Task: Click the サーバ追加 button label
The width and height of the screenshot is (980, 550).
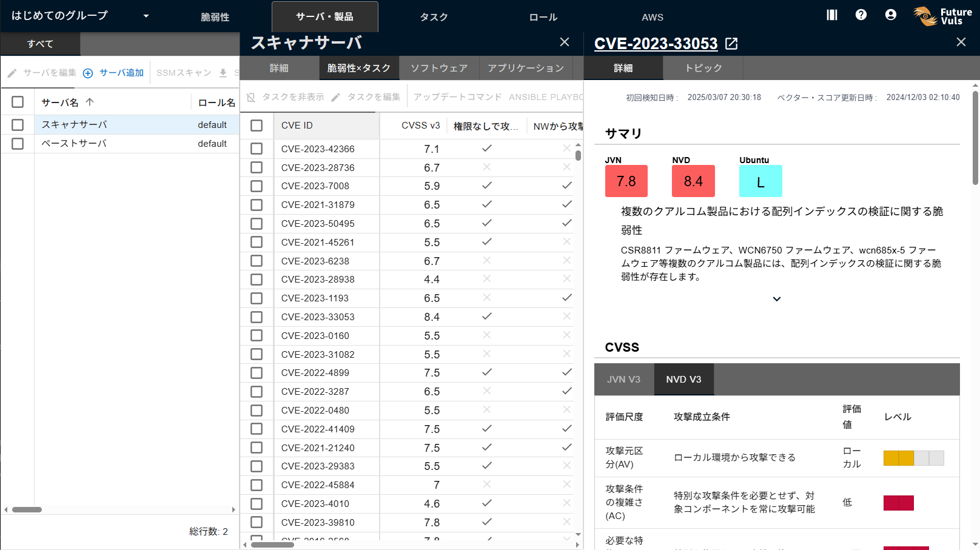Action: click(121, 73)
